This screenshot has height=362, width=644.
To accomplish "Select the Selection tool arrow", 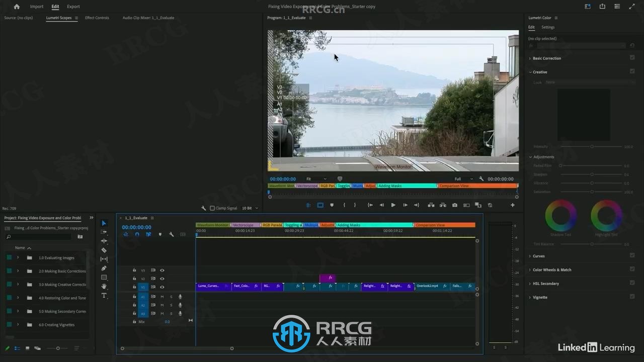I will [x=104, y=223].
